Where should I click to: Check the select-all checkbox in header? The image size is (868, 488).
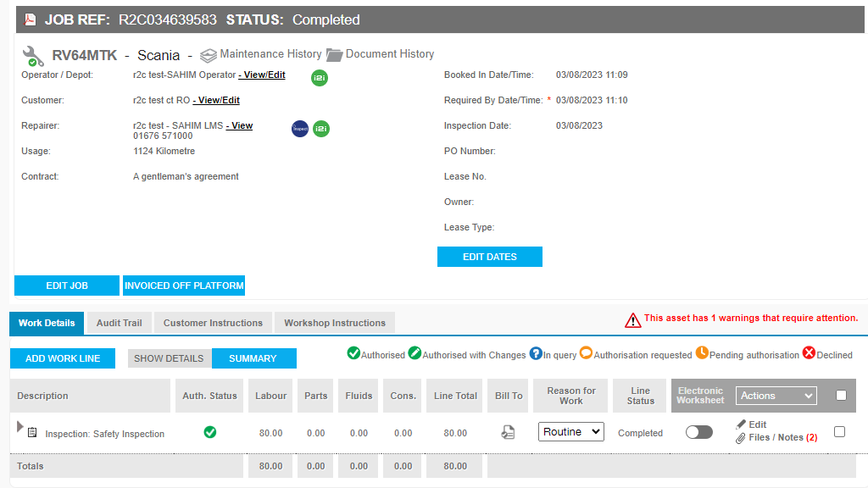(841, 395)
